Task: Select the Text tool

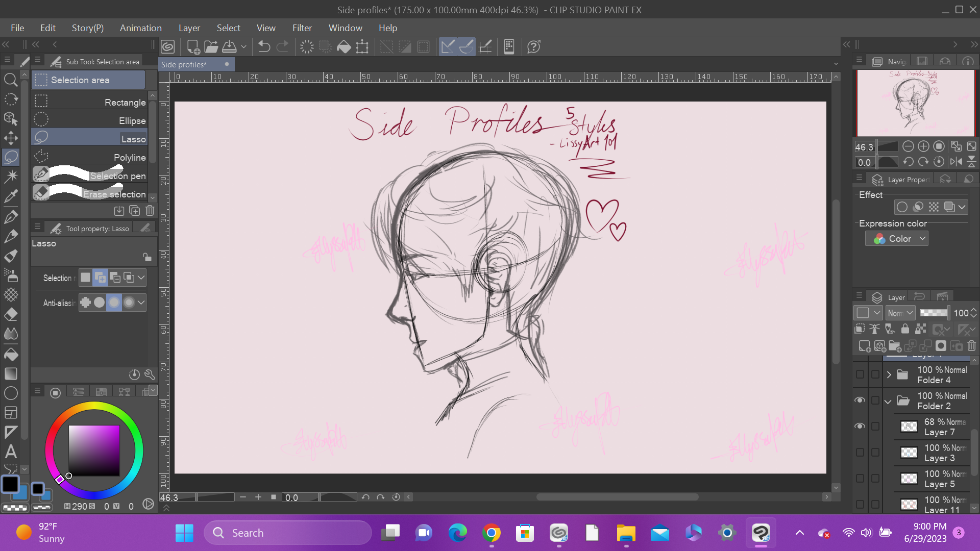Action: click(x=11, y=452)
